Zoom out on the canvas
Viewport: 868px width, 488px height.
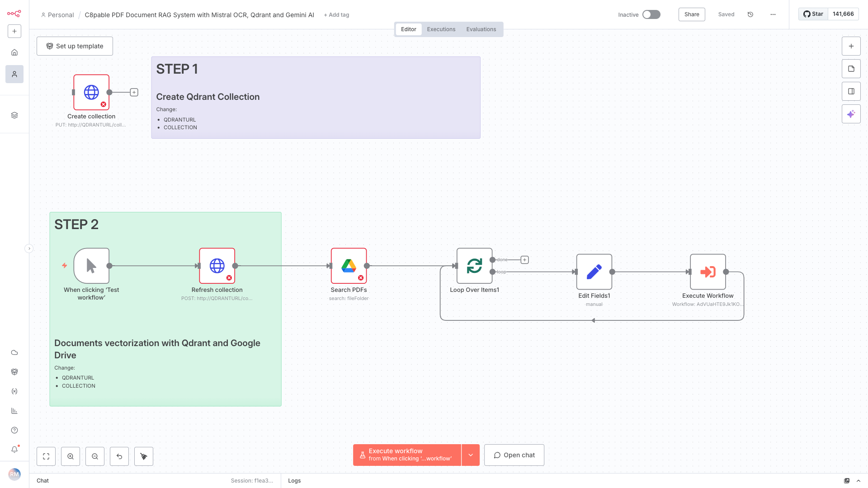tap(95, 456)
